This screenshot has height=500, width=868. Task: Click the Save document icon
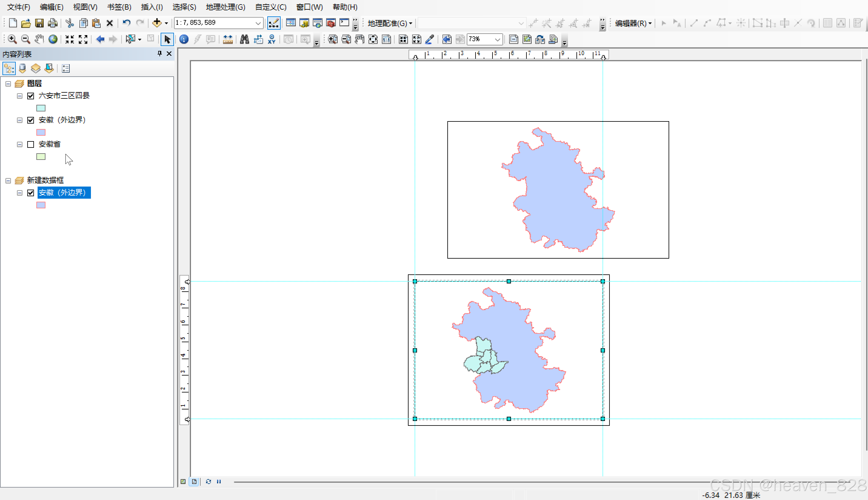coord(39,23)
